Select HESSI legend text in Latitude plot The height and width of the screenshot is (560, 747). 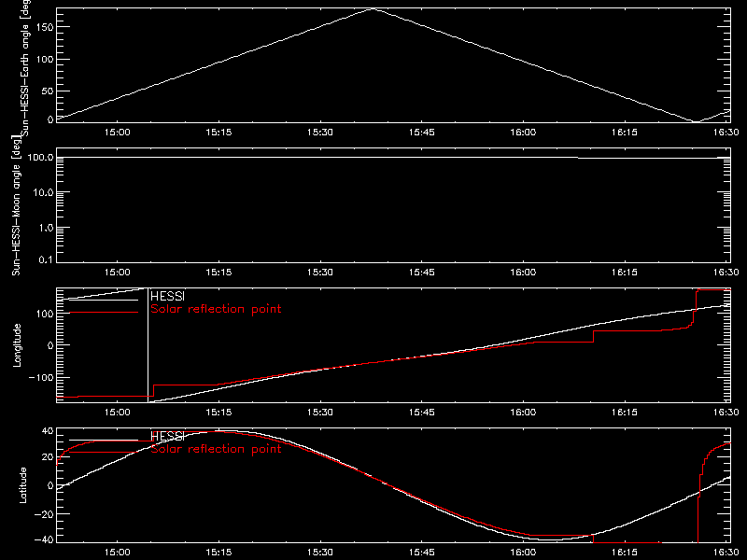coord(167,436)
